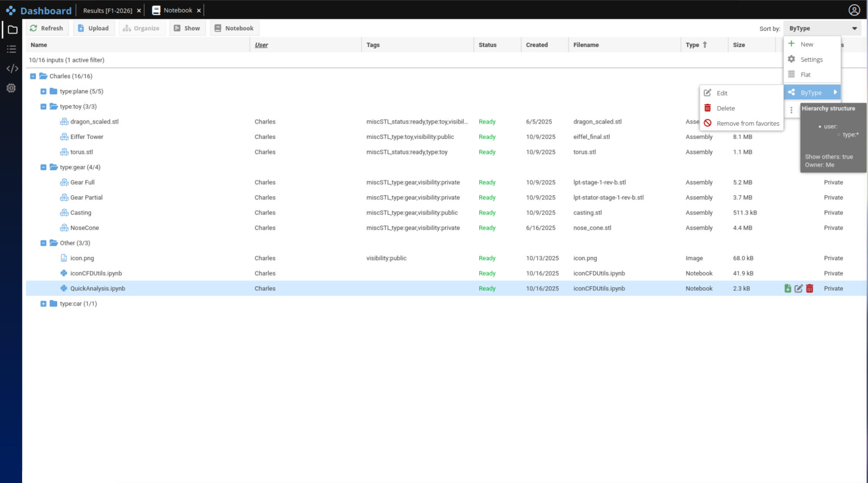Sort by the Type column header

(692, 45)
